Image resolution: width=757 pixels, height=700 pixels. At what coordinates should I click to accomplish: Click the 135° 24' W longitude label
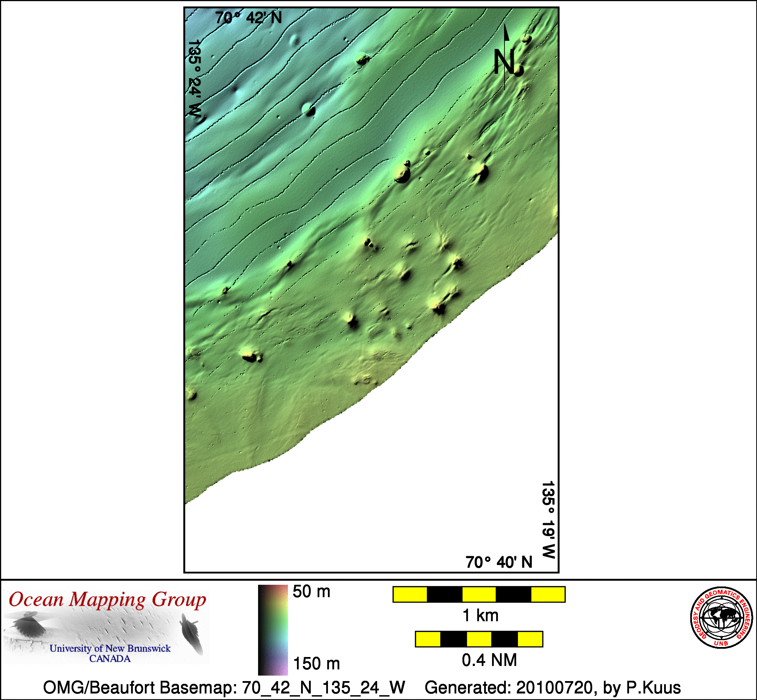click(x=194, y=79)
